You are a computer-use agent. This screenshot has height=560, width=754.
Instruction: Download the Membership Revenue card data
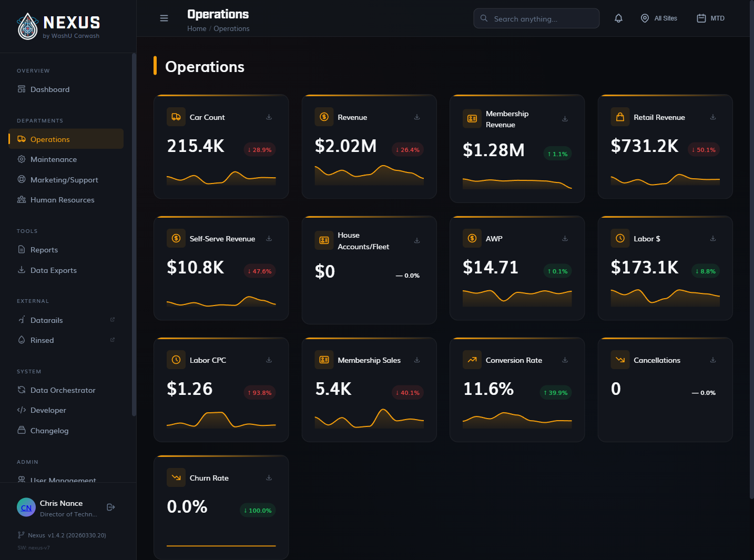pos(565,119)
